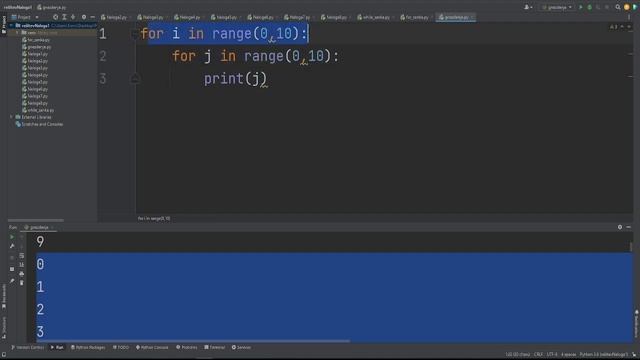Click the orange IDE settings icon
The image size is (640, 360).
(x=627, y=7)
